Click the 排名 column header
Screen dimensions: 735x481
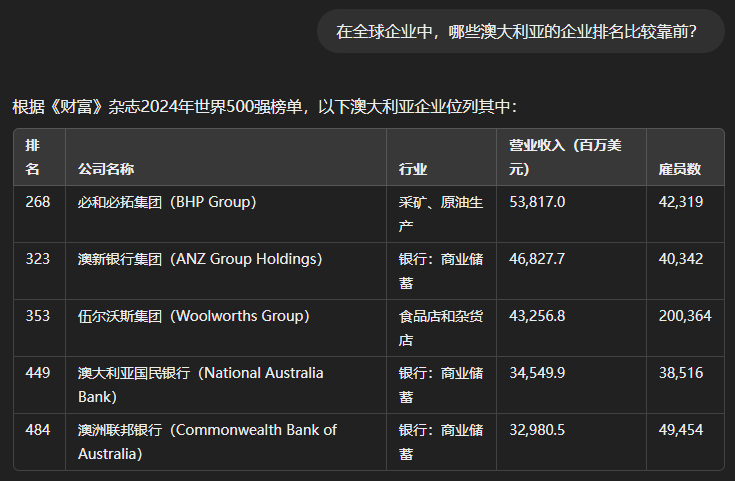pyautogui.click(x=33, y=157)
